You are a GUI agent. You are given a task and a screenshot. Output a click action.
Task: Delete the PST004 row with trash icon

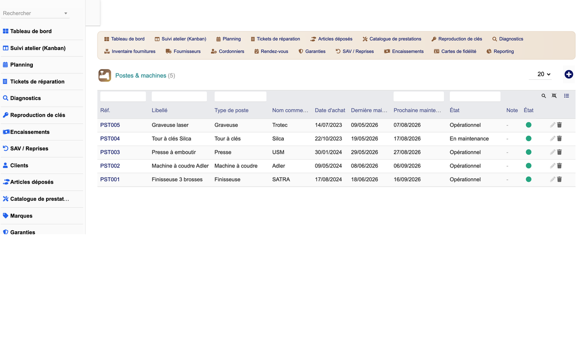pos(560,139)
